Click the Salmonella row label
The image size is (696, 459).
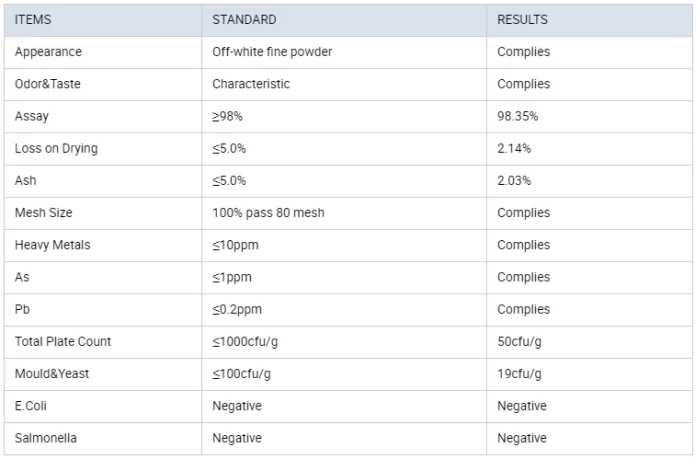(44, 438)
